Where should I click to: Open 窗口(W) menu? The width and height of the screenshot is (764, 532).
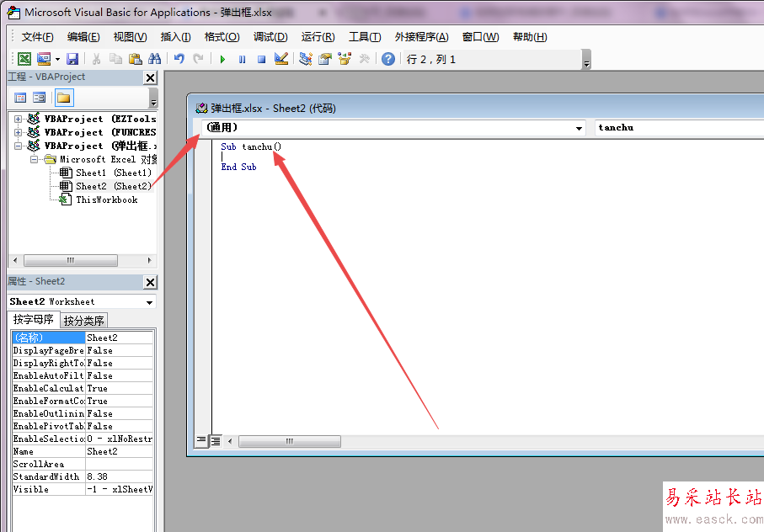coord(480,37)
